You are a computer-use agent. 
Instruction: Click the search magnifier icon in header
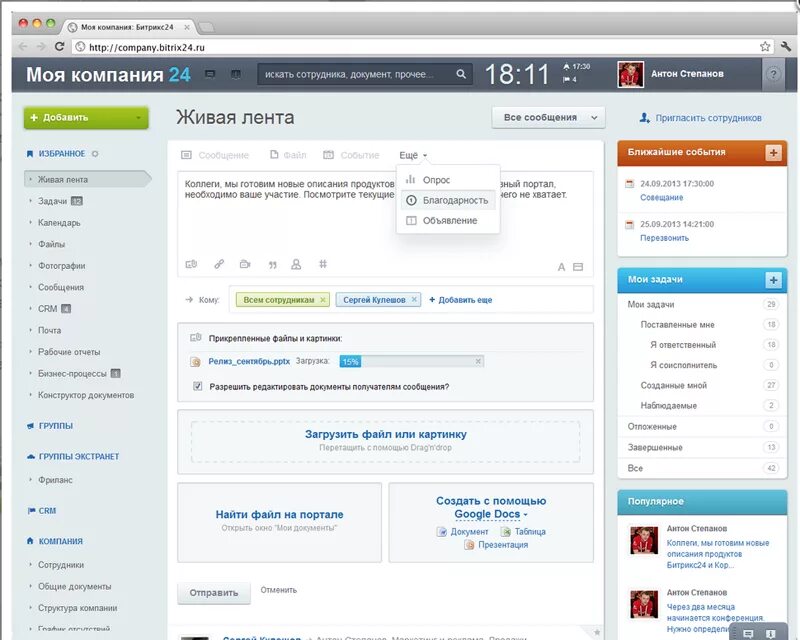pyautogui.click(x=461, y=74)
